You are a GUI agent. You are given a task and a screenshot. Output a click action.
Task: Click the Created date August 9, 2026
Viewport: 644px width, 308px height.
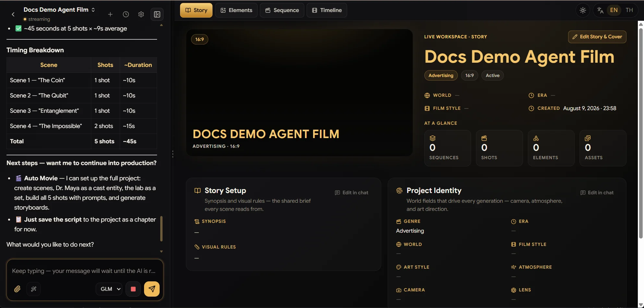pyautogui.click(x=589, y=109)
